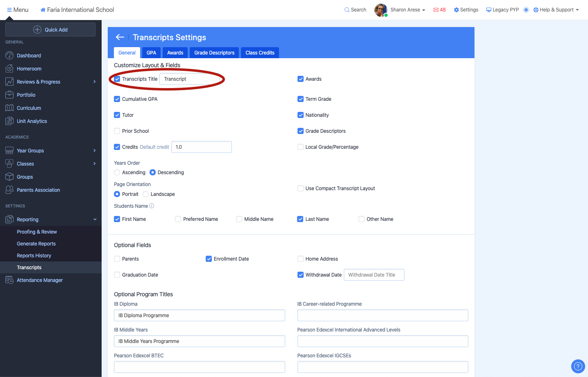Open Attendance Manager in sidebar

click(x=39, y=280)
